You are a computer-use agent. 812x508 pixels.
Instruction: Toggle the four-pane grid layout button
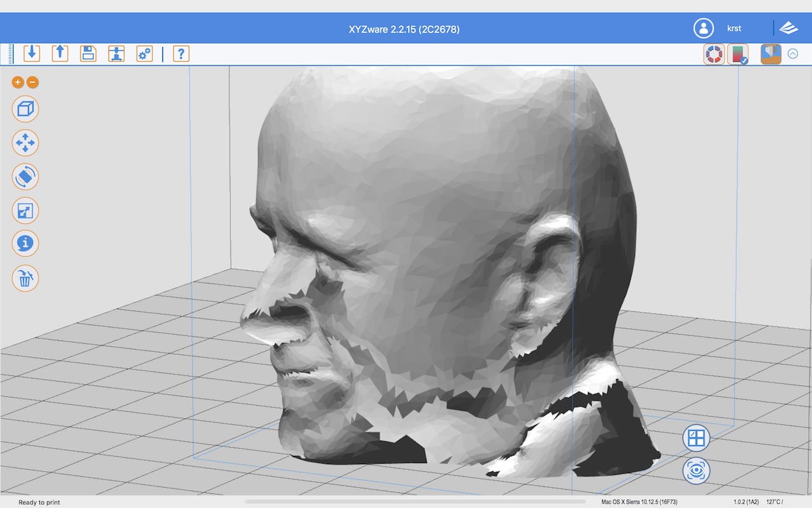click(696, 438)
